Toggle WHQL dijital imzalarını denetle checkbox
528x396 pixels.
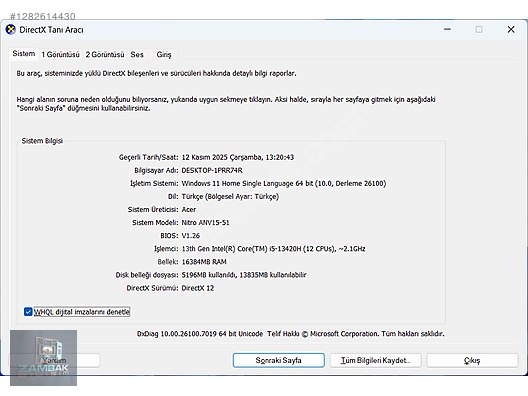point(28,312)
